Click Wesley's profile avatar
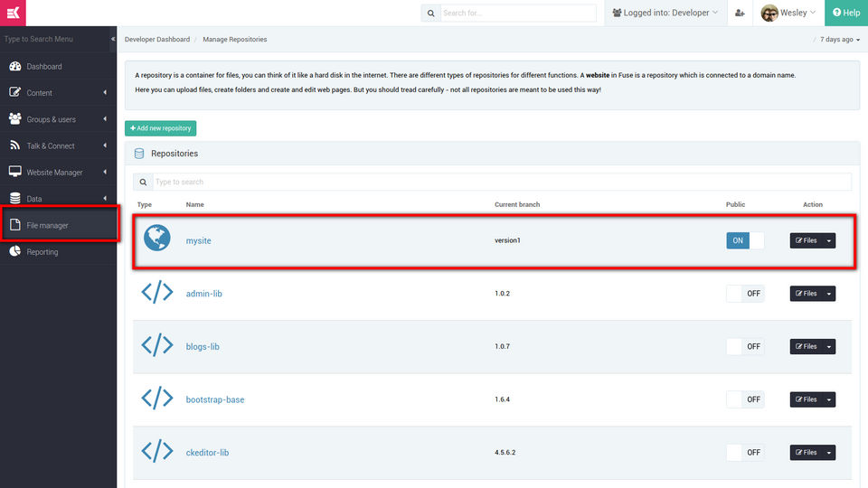Image resolution: width=868 pixels, height=488 pixels. [769, 13]
